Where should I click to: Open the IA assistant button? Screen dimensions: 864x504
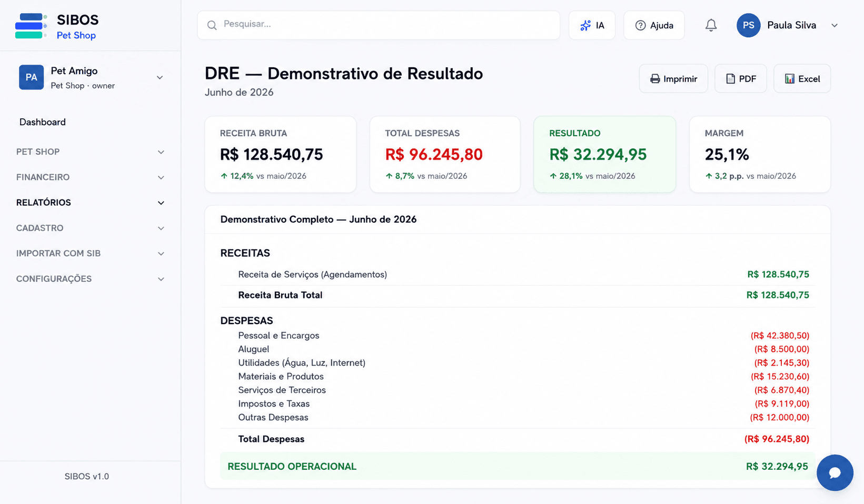pos(592,25)
